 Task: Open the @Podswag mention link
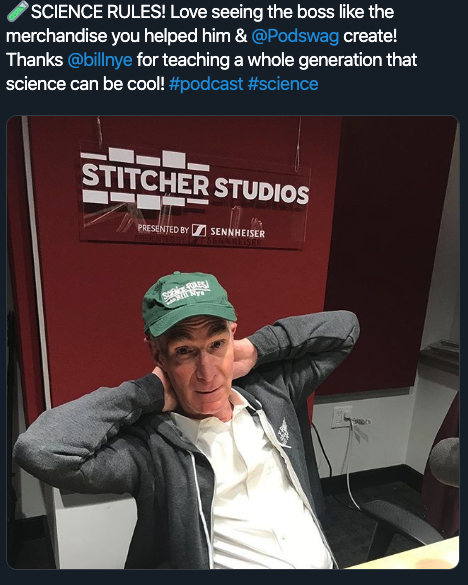click(295, 36)
